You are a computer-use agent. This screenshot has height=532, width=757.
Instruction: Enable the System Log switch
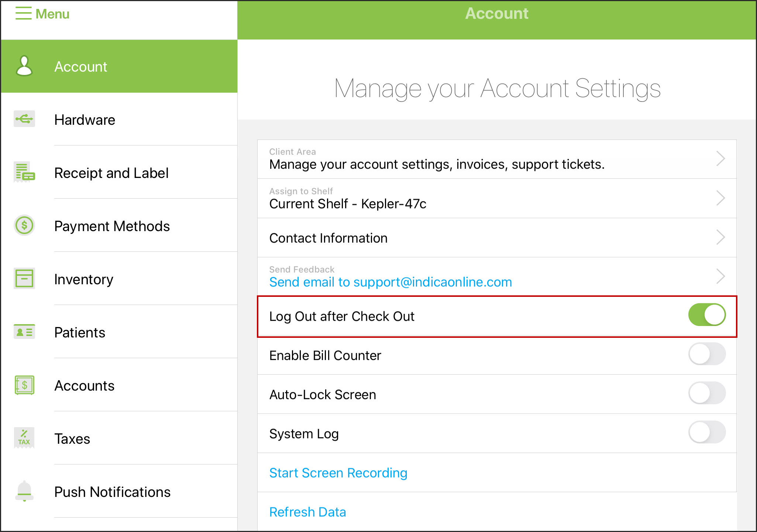point(706,432)
